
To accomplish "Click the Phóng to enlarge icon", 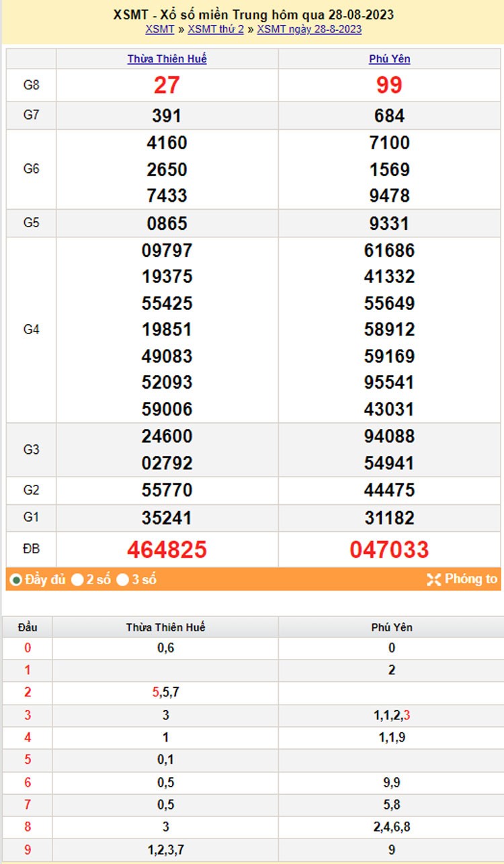I will pyautogui.click(x=433, y=580).
